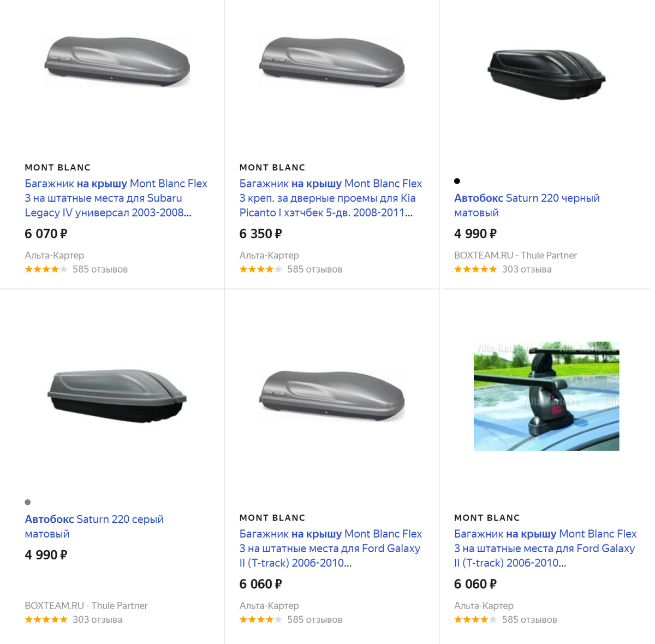Click the Subaru Legacy product roof box image
Screen dimensions: 655x644
pyautogui.click(x=117, y=62)
